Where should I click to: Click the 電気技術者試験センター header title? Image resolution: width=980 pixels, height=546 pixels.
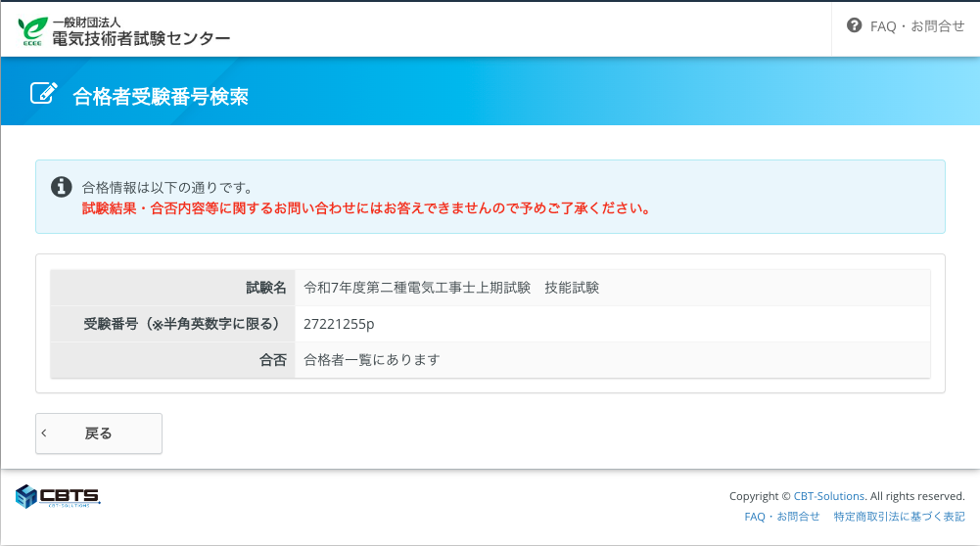point(141,38)
